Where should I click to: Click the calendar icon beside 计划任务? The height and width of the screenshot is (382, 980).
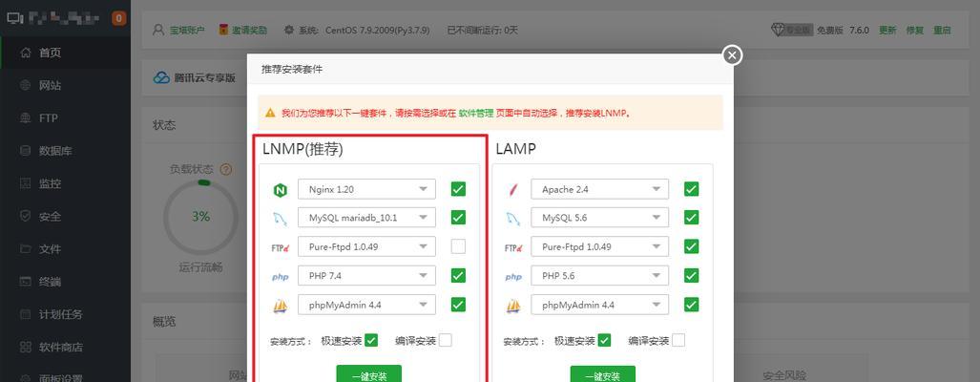coord(25,314)
